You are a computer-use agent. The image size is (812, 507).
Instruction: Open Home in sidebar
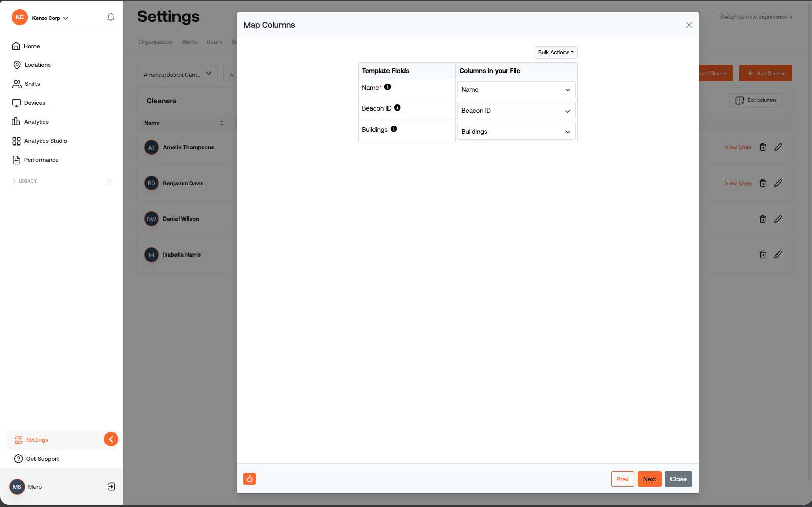coord(31,46)
